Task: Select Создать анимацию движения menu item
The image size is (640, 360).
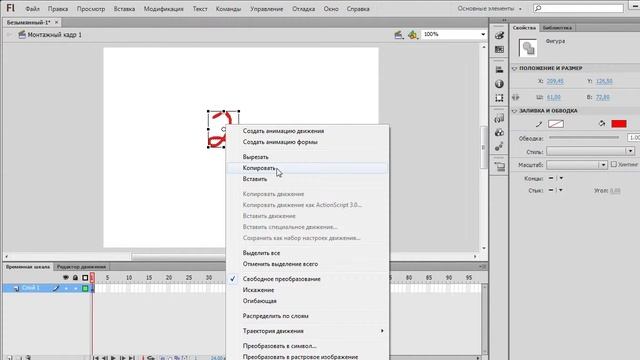Action: (307, 131)
